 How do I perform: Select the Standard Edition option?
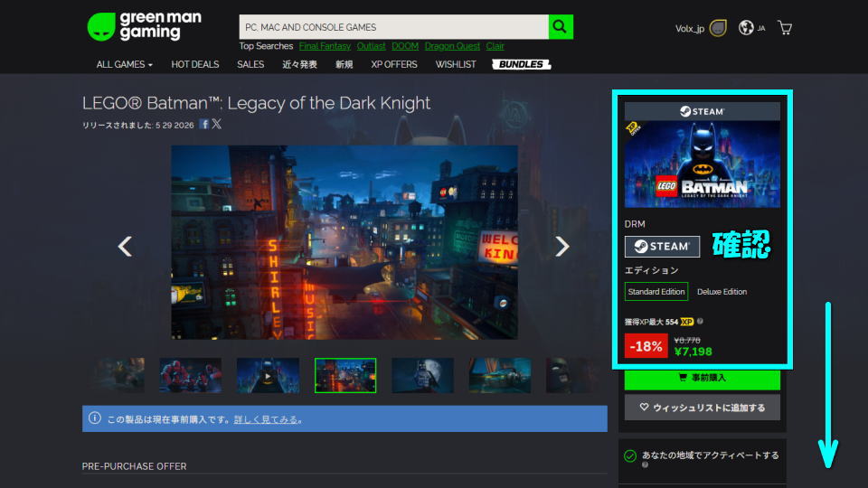(x=656, y=292)
